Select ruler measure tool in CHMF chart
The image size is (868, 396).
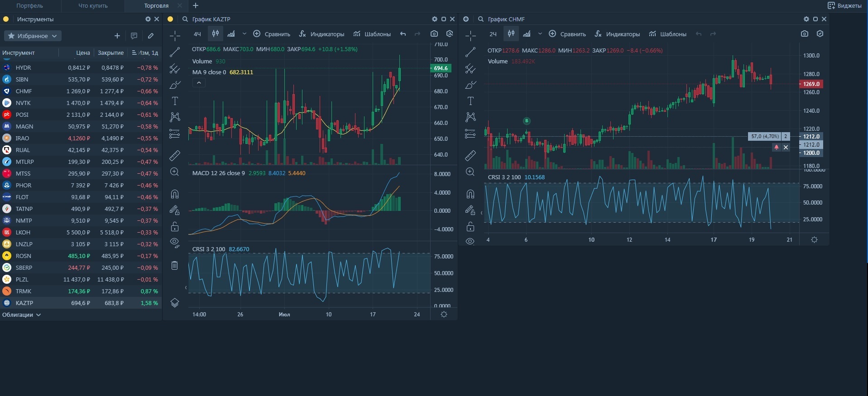pos(470,156)
